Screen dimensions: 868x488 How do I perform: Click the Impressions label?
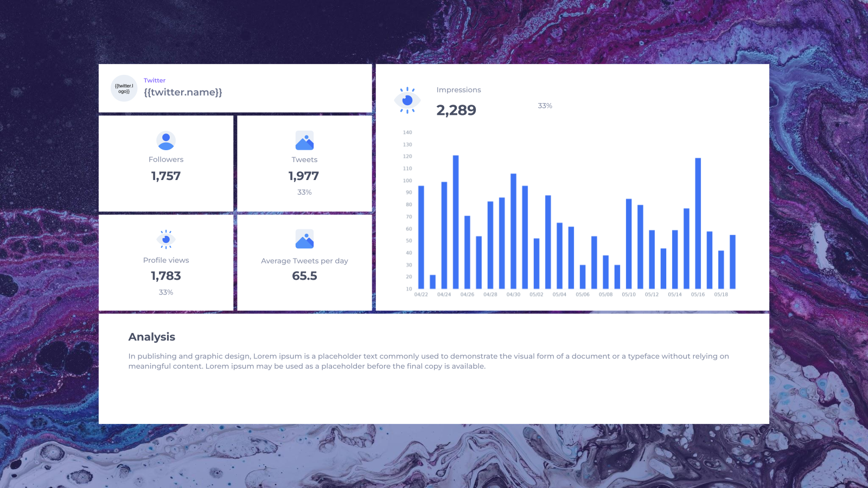(x=459, y=90)
